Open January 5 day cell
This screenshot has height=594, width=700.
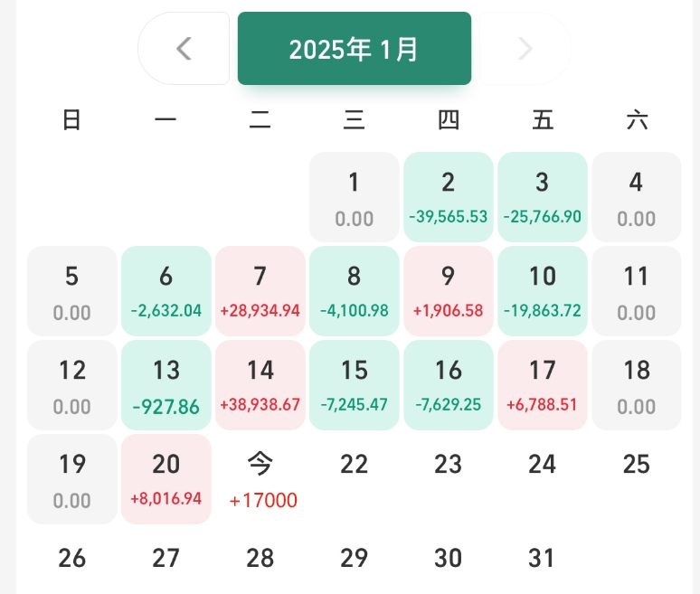(72, 291)
